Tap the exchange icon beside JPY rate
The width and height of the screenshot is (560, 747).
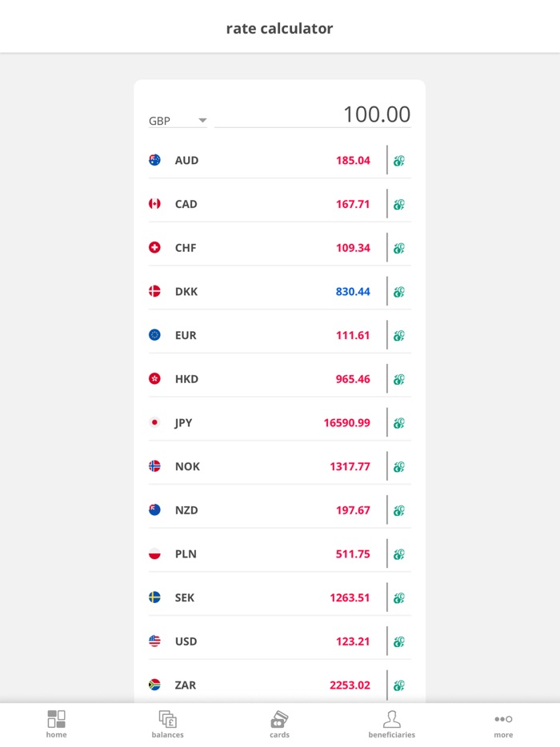(398, 421)
